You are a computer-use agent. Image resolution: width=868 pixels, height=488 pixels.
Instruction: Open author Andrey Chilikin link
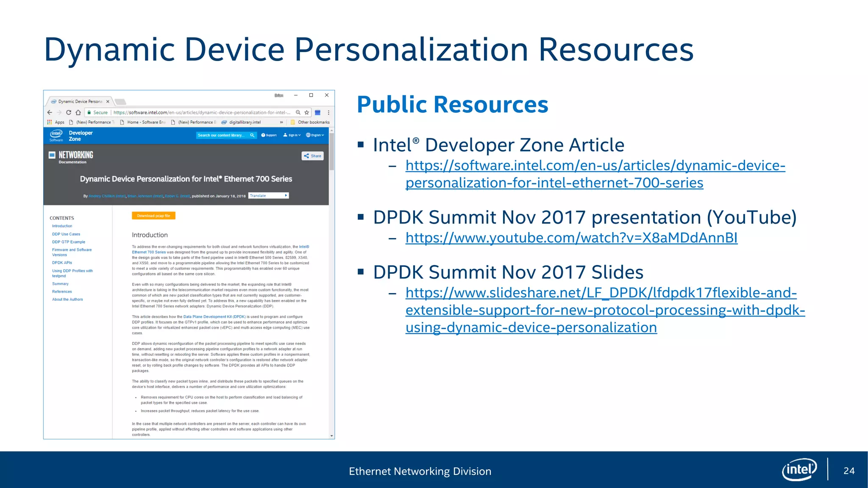107,196
